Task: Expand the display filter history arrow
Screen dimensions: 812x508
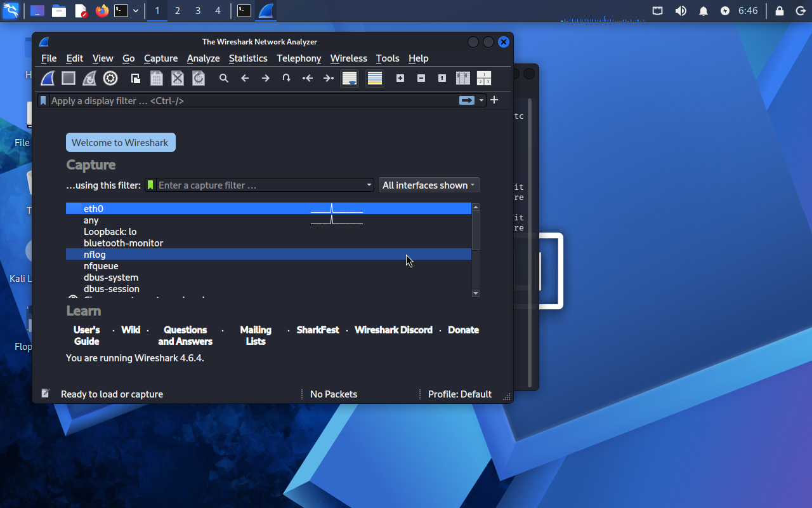Action: [x=481, y=100]
